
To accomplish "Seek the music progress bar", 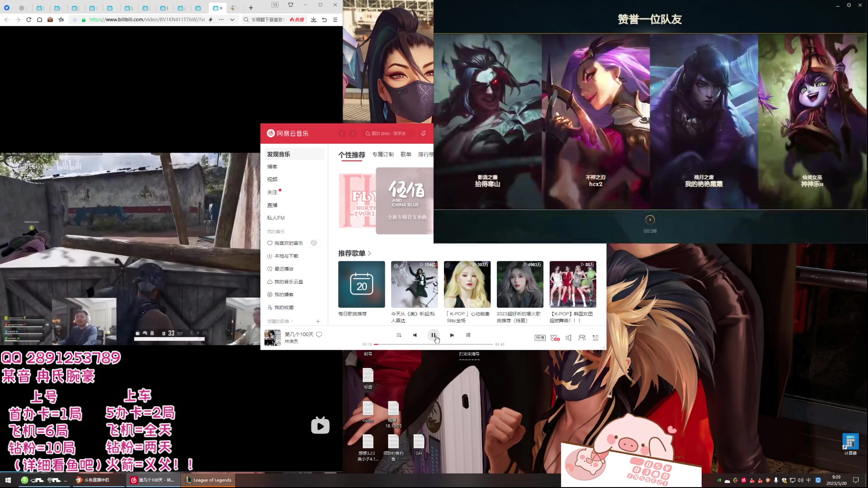I will tap(433, 344).
